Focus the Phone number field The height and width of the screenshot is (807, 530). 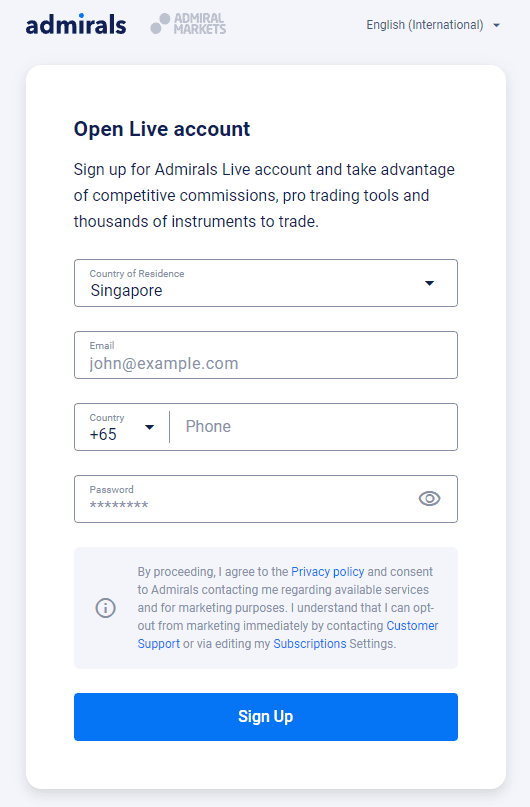coord(313,427)
